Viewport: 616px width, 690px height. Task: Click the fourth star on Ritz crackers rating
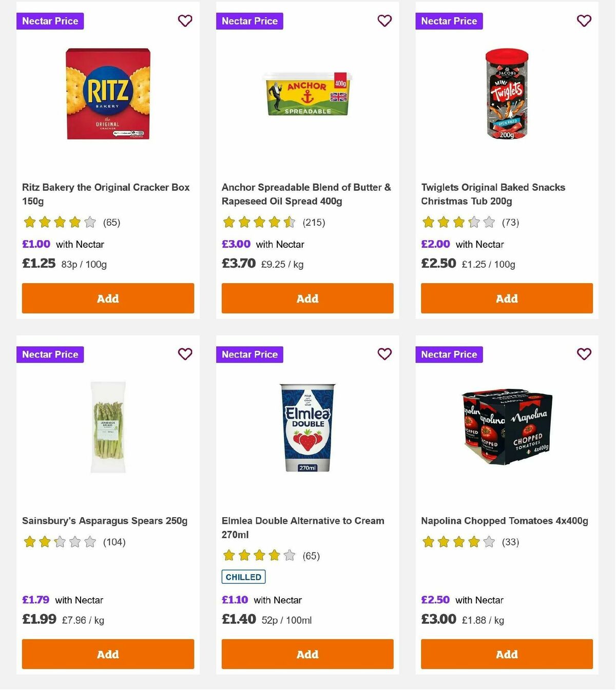pos(73,222)
